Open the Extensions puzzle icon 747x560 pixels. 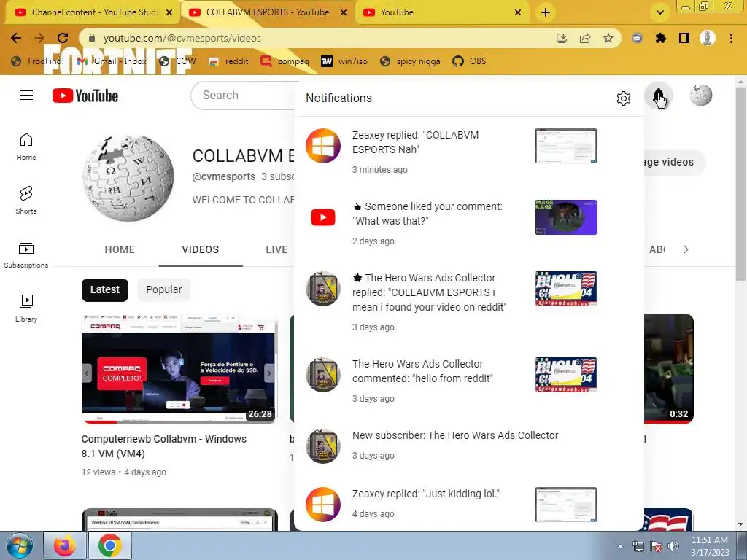click(x=661, y=38)
